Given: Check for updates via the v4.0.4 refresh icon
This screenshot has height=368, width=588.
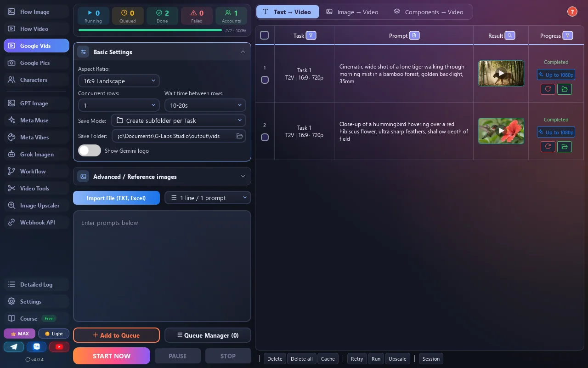Looking at the screenshot, I should click(28, 359).
